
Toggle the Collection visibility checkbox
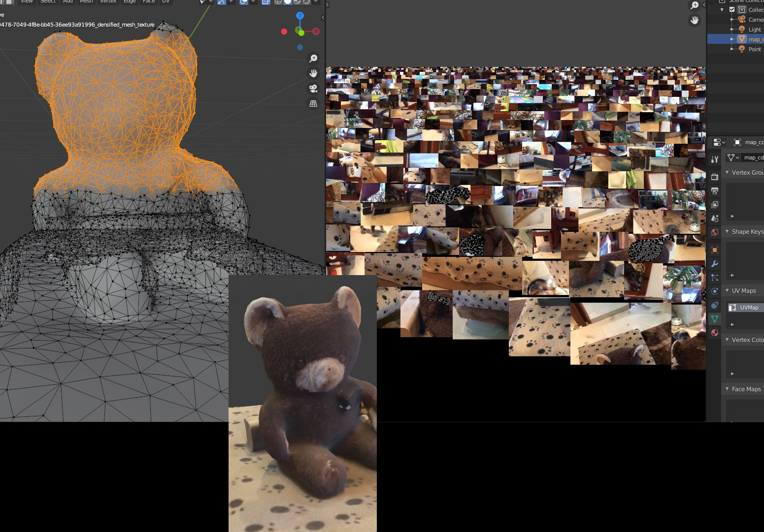pos(732,9)
